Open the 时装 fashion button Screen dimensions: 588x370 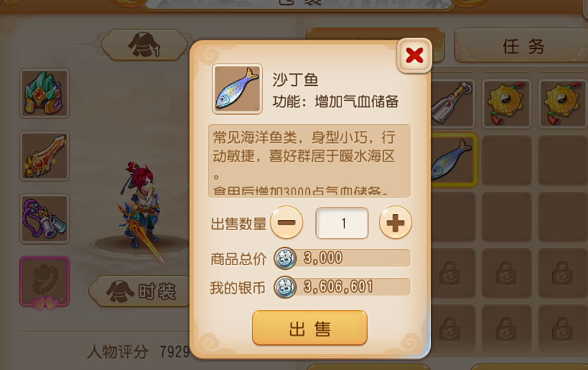tap(142, 291)
